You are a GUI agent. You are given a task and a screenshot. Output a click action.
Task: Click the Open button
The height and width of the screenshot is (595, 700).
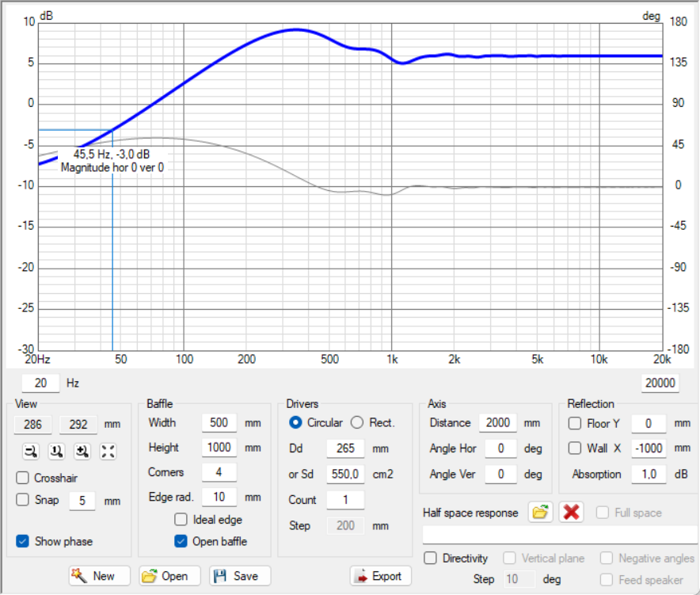(x=169, y=576)
